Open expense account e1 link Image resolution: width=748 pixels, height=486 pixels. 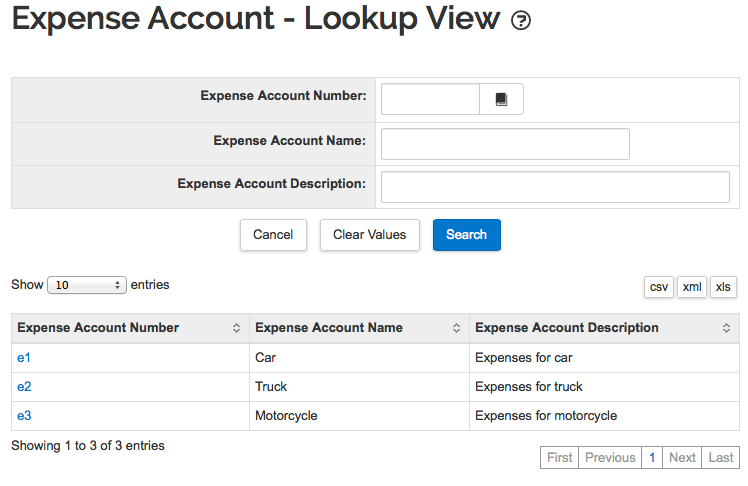[x=24, y=358]
